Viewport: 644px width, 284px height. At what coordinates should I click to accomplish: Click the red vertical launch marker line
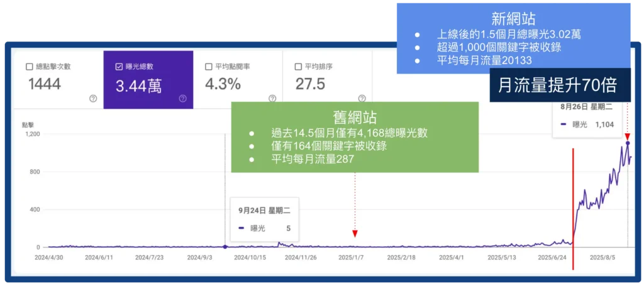click(573, 207)
